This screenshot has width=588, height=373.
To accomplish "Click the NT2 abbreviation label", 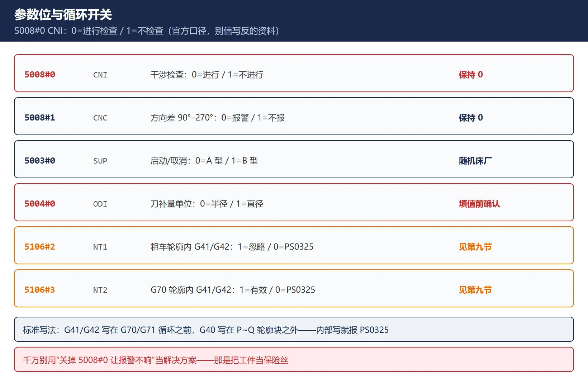I will pyautogui.click(x=100, y=290).
